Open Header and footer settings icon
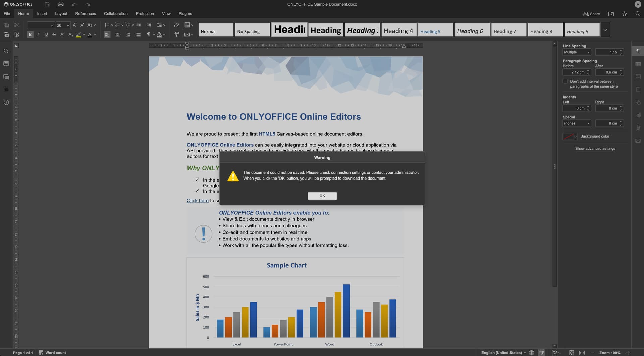 [x=638, y=89]
